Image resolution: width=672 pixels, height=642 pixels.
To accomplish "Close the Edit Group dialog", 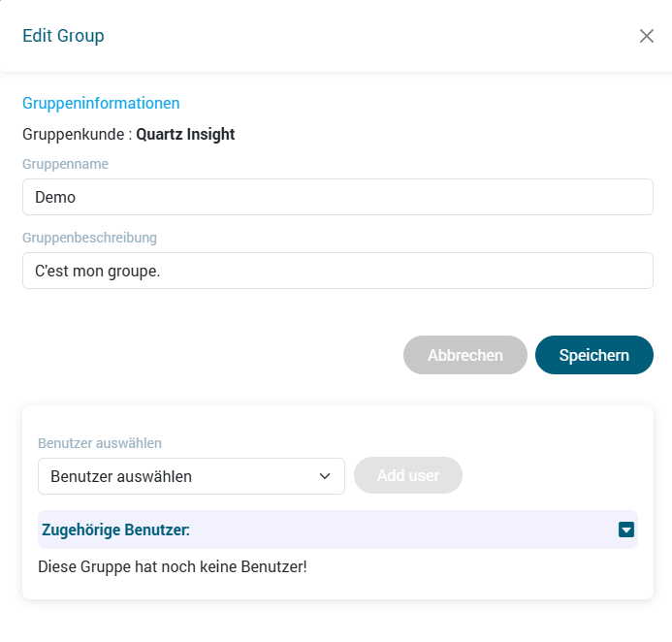I will [x=647, y=36].
